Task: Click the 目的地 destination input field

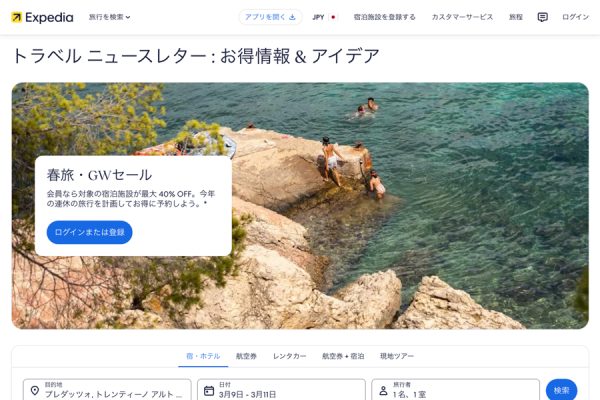Action: pyautogui.click(x=107, y=390)
